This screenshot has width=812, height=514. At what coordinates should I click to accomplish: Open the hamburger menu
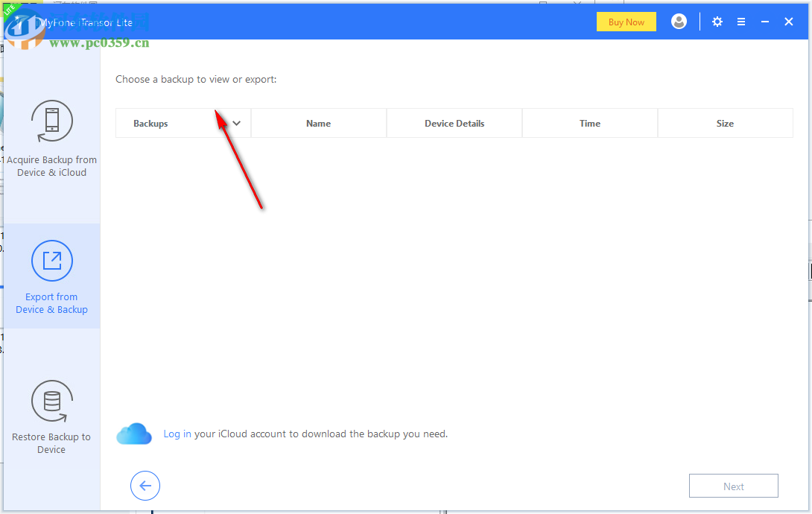click(741, 22)
